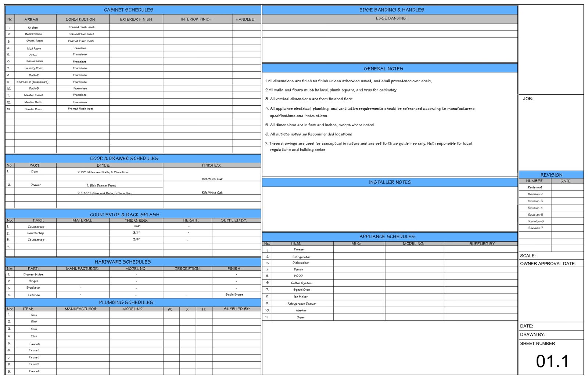The height and width of the screenshot is (380, 588).
Task: Click the Powder Room area cell
Action: pyautogui.click(x=33, y=109)
